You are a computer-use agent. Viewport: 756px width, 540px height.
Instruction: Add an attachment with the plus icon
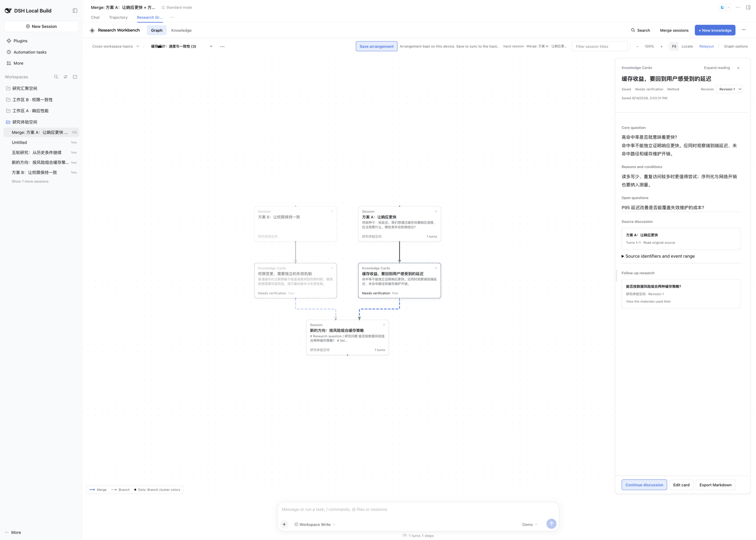284,524
